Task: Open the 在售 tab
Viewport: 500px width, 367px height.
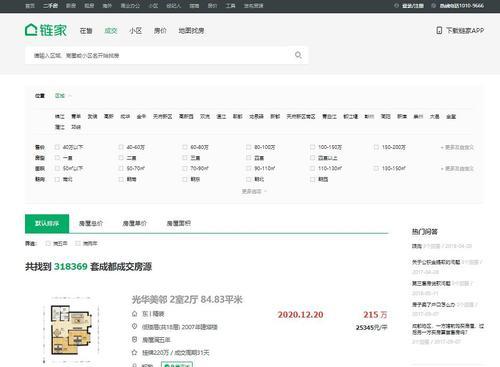Action: [86, 31]
